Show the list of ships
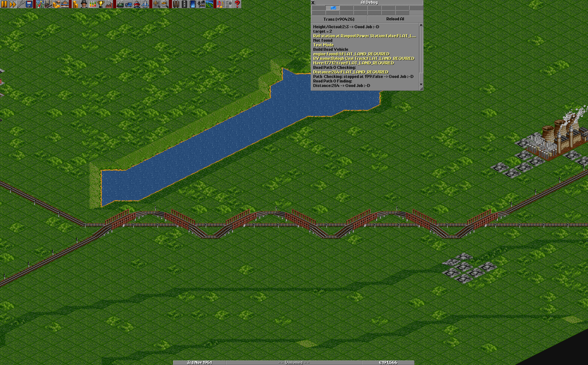The width and height of the screenshot is (588, 365). [x=137, y=4]
